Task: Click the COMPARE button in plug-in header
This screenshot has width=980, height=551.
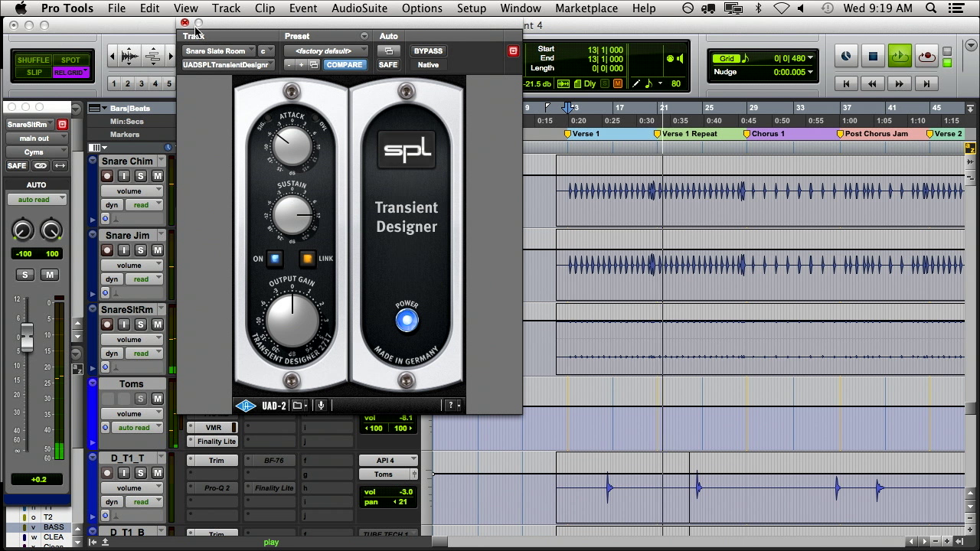Action: pos(345,65)
